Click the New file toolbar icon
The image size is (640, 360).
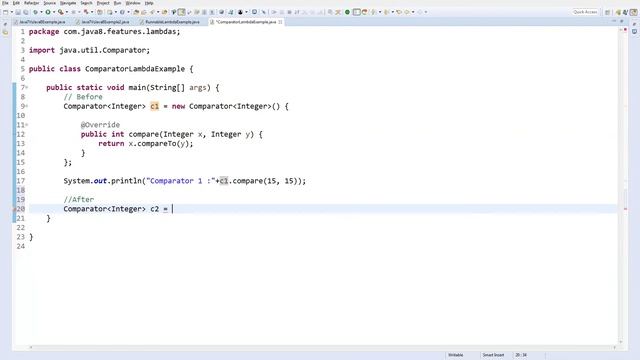(x=5, y=12)
